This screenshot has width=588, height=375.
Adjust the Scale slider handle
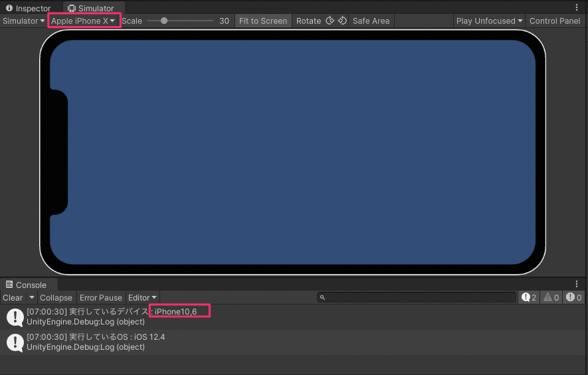(x=164, y=21)
